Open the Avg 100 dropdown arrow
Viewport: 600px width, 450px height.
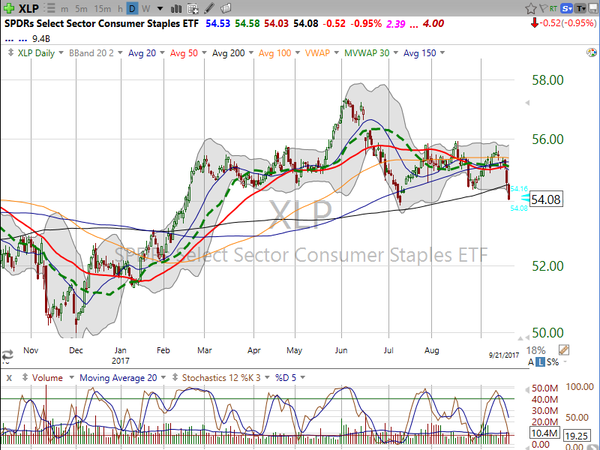pyautogui.click(x=297, y=53)
